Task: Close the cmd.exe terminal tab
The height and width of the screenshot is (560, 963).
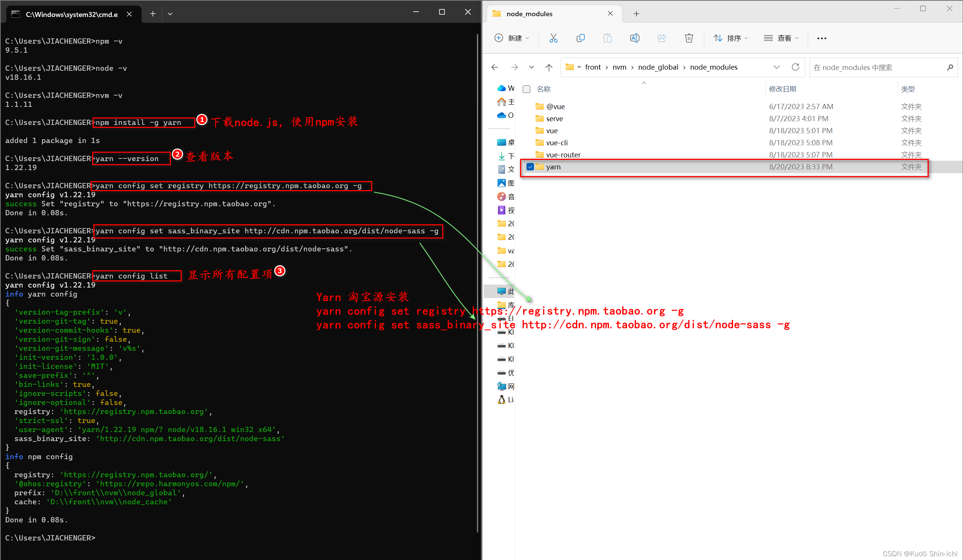Action: click(x=129, y=14)
